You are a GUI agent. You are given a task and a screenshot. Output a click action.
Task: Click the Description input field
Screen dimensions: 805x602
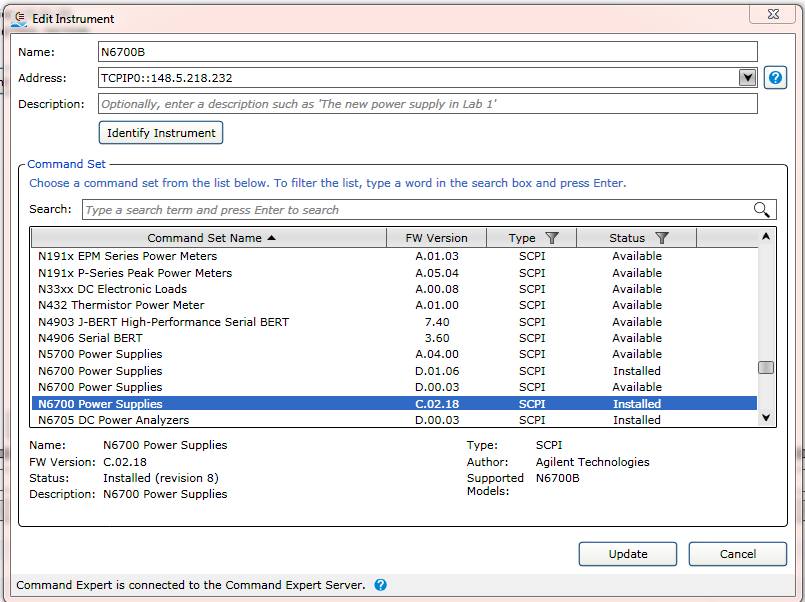point(428,104)
